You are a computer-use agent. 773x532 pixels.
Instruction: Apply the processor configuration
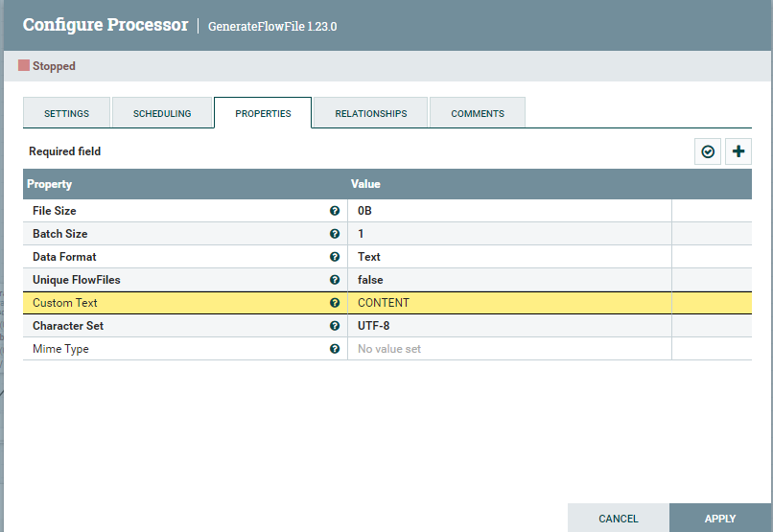tap(720, 519)
